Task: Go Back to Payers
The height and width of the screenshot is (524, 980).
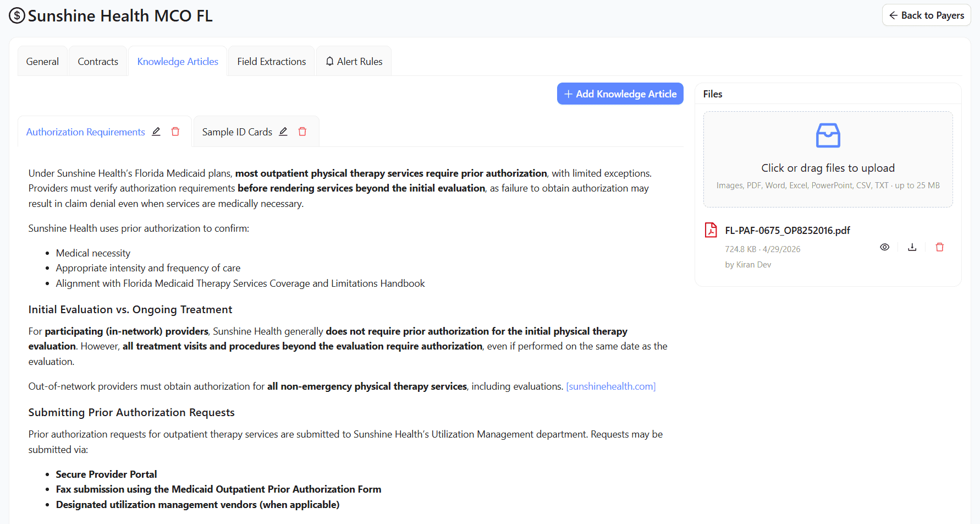Action: point(927,15)
